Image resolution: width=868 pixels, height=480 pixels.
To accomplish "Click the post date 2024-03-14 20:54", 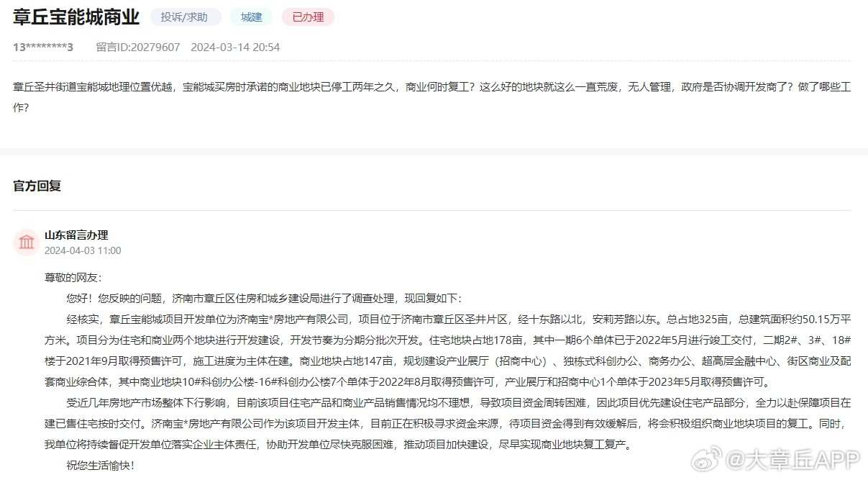I will [x=235, y=47].
